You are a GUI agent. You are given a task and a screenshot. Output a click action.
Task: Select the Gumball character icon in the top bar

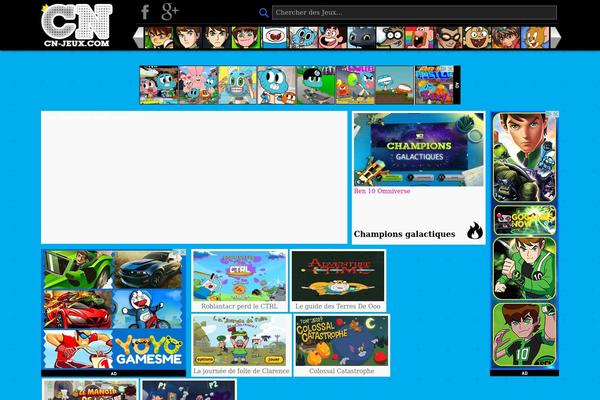click(x=303, y=38)
